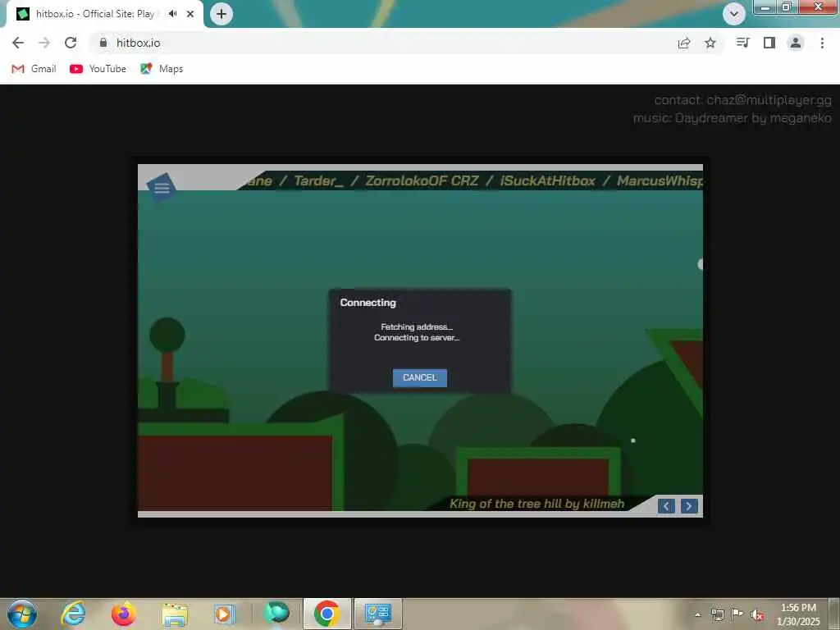Share this page using the share icon

[683, 43]
